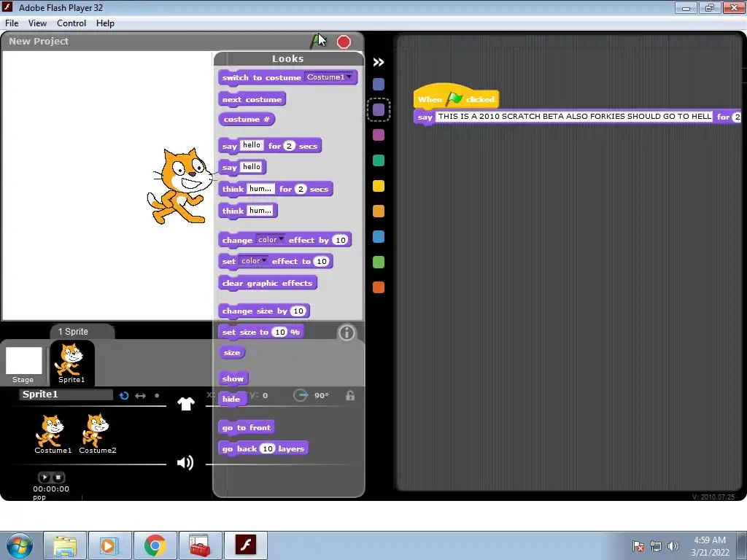Click the Sprite1 name field

pos(66,394)
